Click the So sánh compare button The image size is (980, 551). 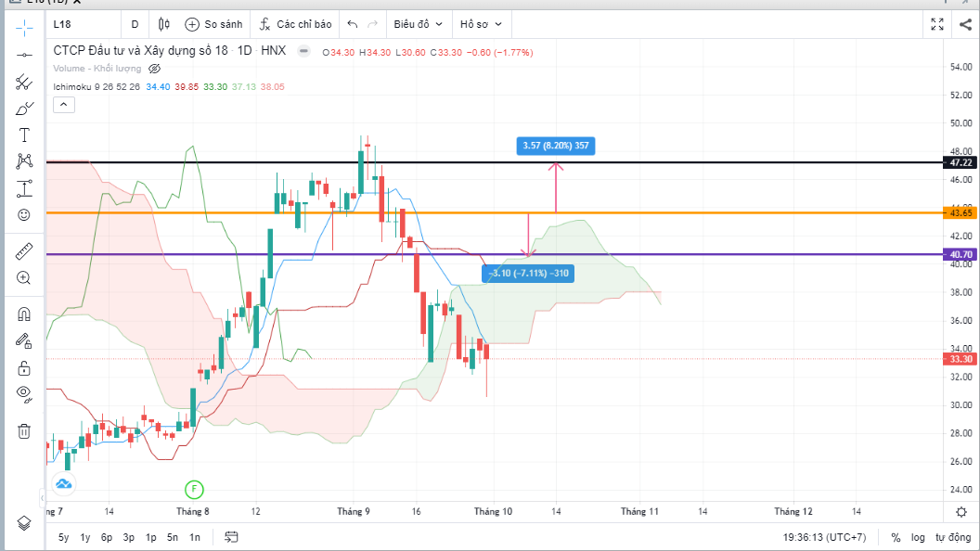point(213,24)
